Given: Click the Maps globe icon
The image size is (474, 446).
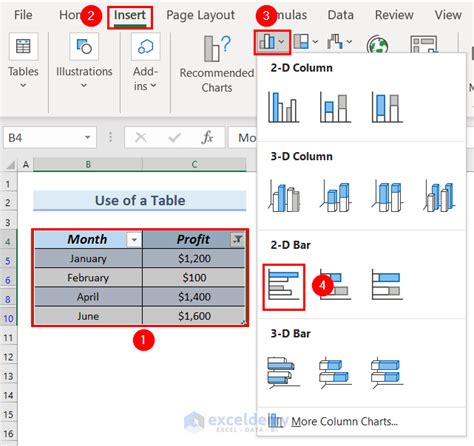Looking at the screenshot, I should point(377,45).
